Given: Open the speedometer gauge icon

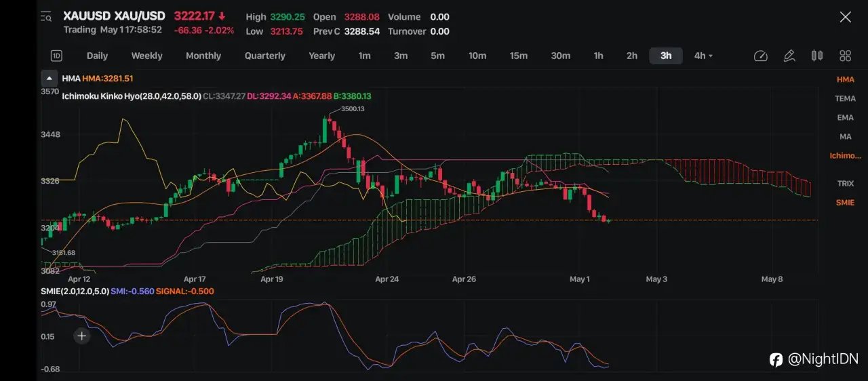Looking at the screenshot, I should (760, 56).
